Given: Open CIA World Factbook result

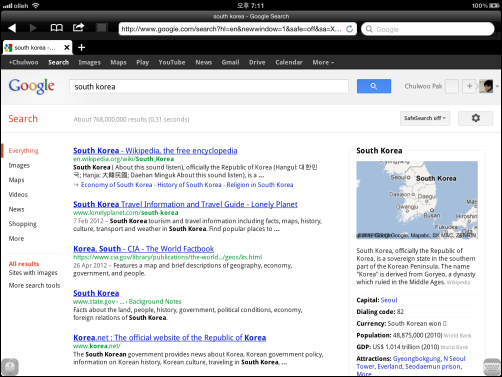Looking at the screenshot, I should point(143,249).
